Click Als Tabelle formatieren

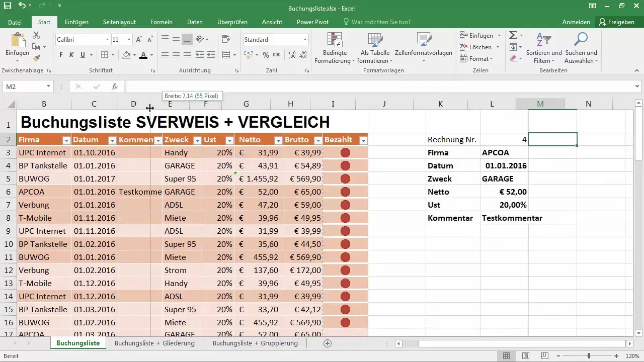pos(375,48)
